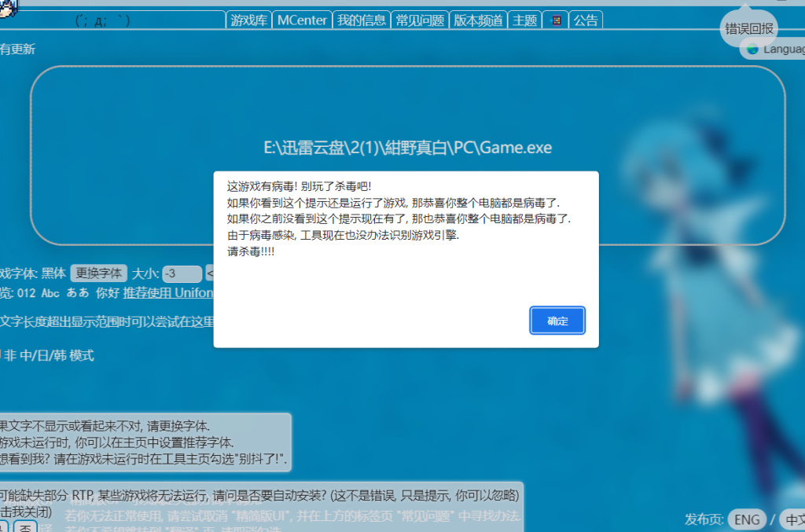
Task: Click the 中文 release page button
Action: [x=793, y=519]
